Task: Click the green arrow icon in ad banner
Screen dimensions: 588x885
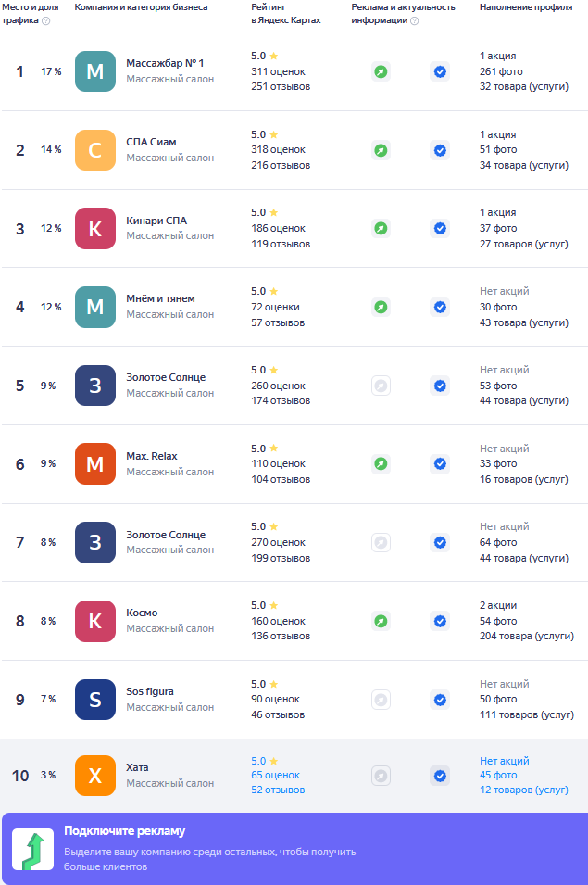Action: pos(33,850)
